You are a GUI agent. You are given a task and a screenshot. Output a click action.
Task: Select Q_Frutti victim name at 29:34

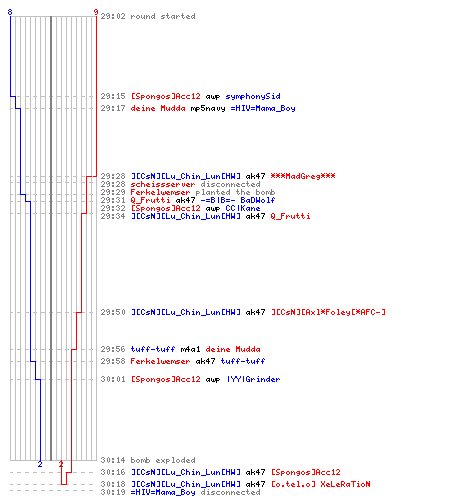pos(290,216)
